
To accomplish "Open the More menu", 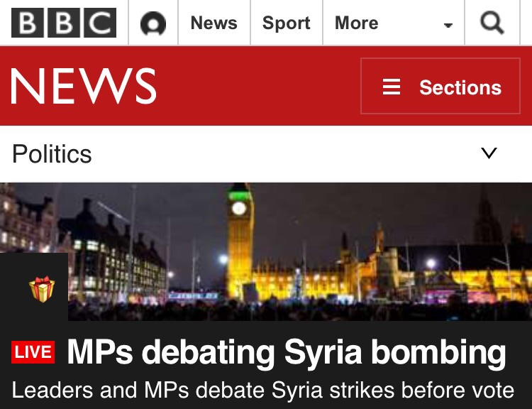I will [x=356, y=23].
